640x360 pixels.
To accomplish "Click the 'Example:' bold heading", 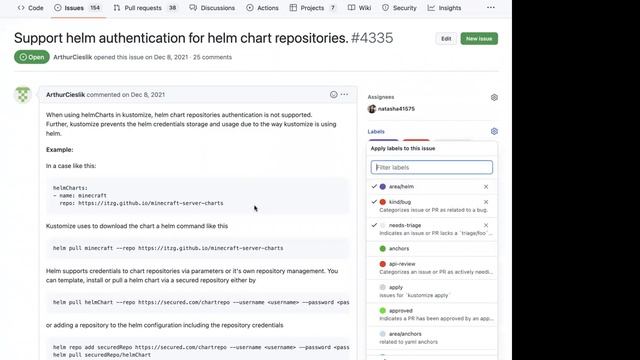I will point(60,150).
